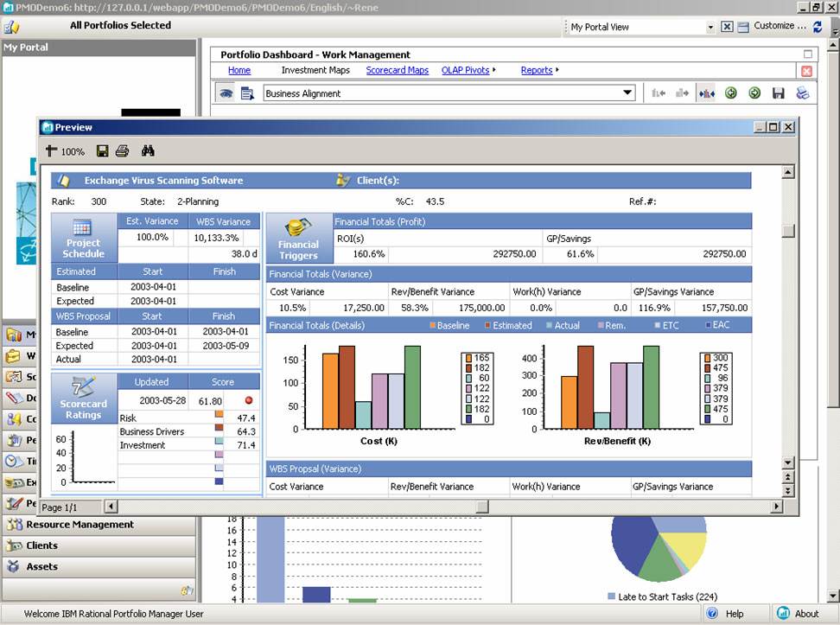
Task: Click the Preview page-up double arrow button
Action: [x=788, y=476]
